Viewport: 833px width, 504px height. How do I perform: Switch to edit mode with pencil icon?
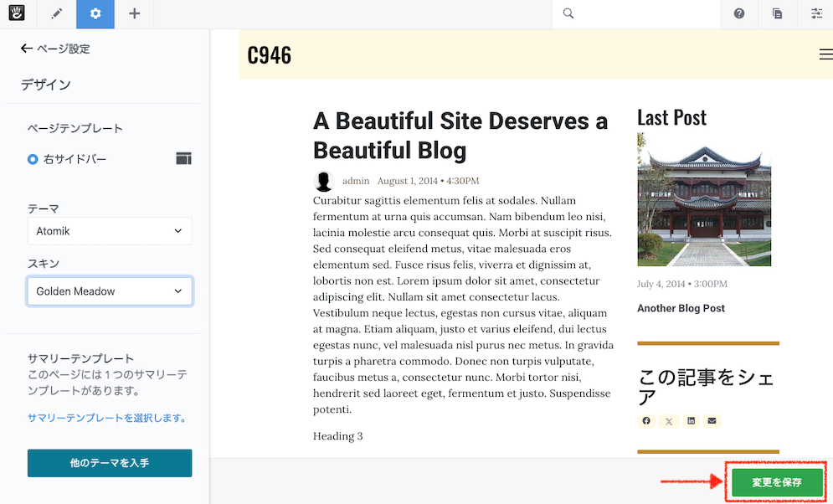point(56,14)
